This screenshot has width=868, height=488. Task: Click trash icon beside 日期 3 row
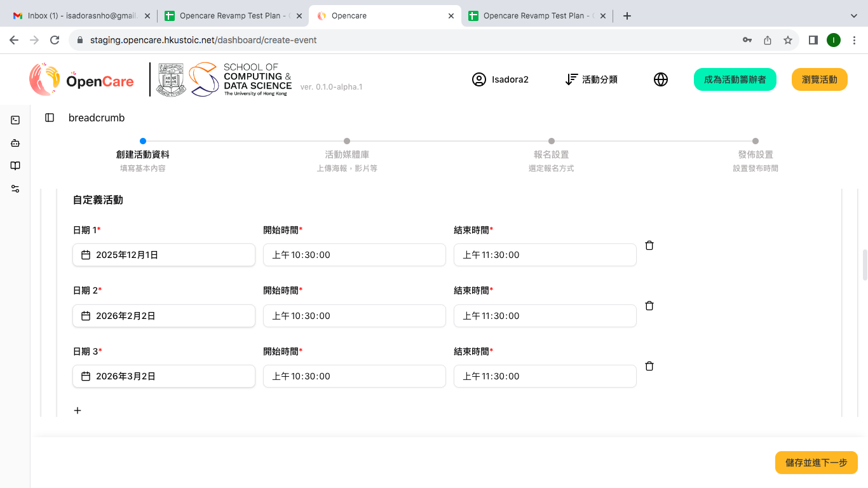(649, 366)
